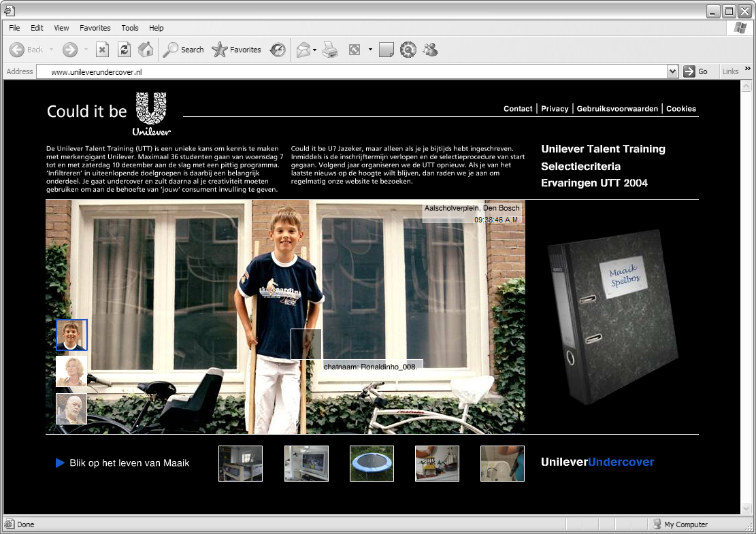The height and width of the screenshot is (534, 756).
Task: Open the Favorites star toolbar button
Action: click(x=236, y=50)
